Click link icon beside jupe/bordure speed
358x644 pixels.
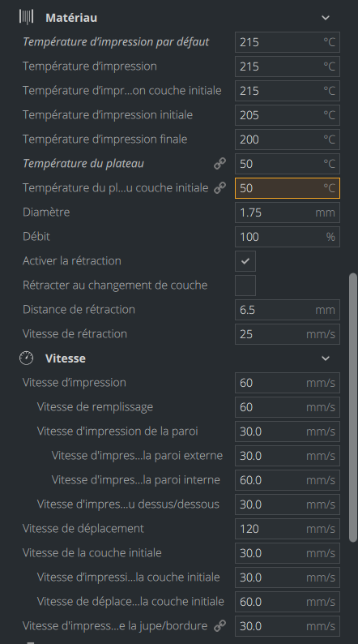pyautogui.click(x=219, y=625)
